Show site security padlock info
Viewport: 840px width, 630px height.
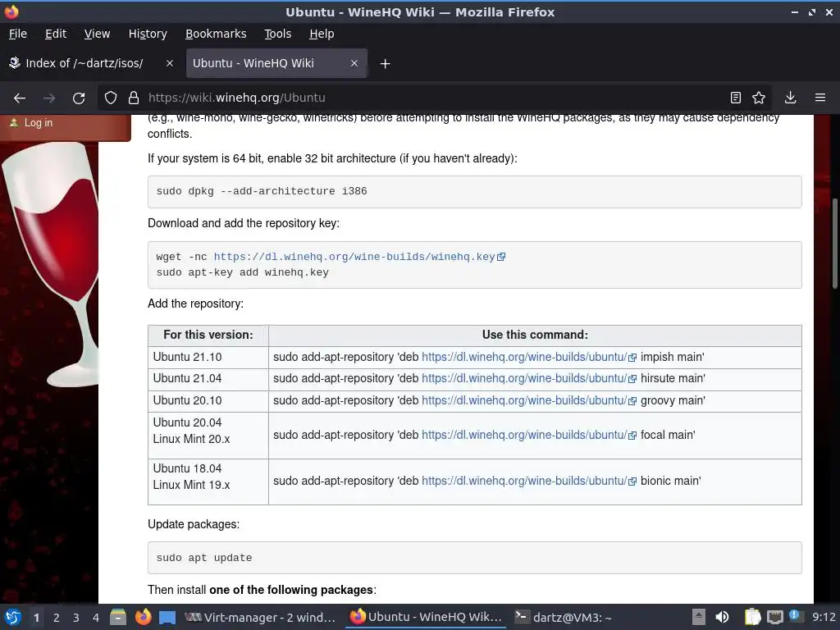(134, 98)
